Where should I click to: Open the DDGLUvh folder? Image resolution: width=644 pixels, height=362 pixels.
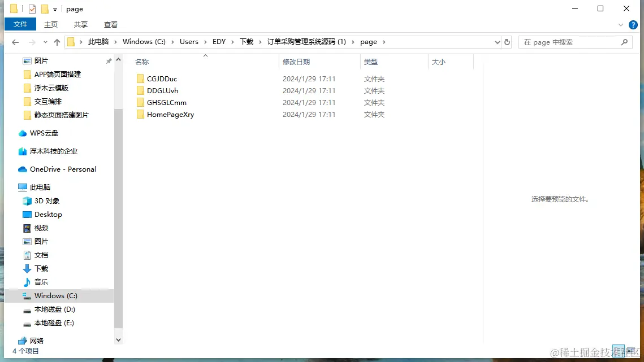162,90
